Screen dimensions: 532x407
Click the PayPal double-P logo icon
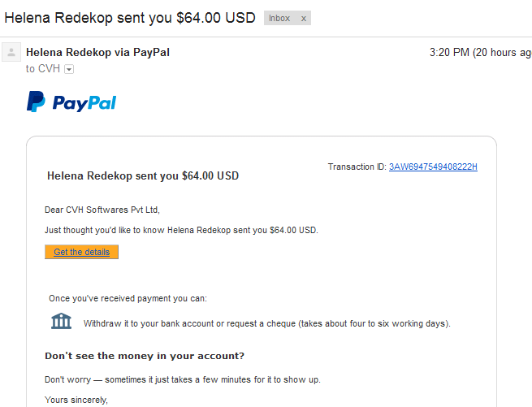coord(36,102)
